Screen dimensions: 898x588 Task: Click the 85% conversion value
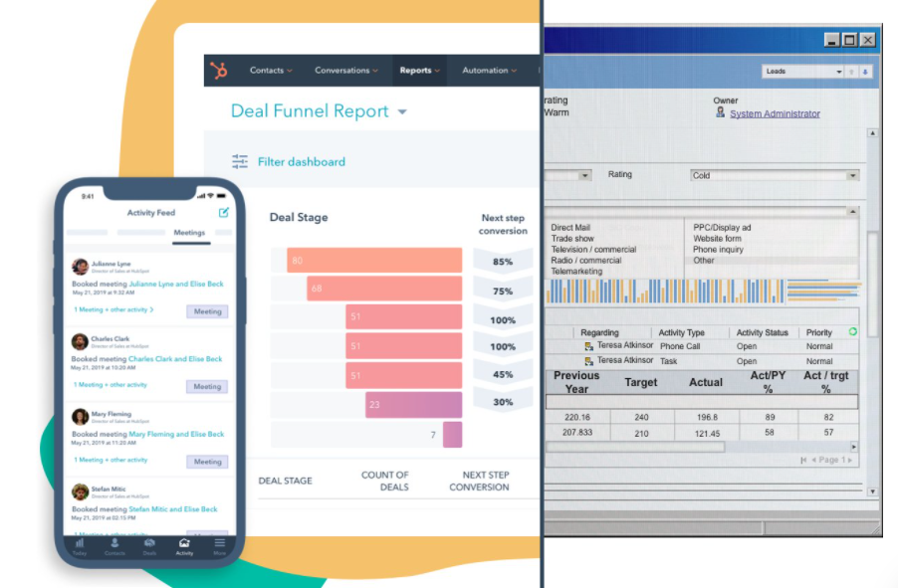coord(503,262)
